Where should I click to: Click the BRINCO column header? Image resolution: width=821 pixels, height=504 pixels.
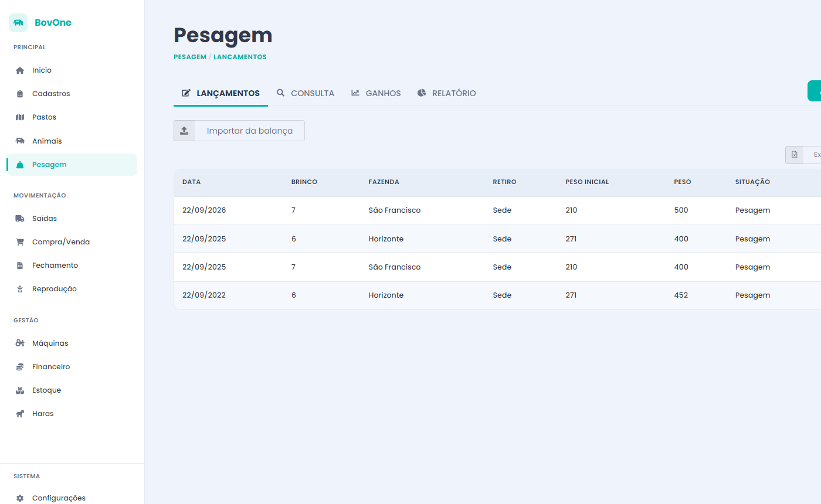tap(304, 182)
